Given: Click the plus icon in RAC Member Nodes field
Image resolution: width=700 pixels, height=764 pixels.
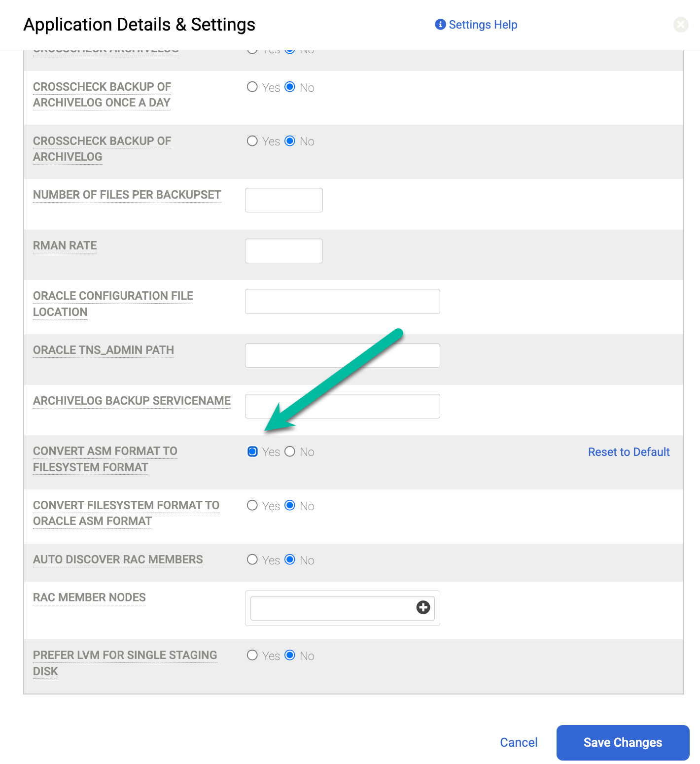Looking at the screenshot, I should click(423, 608).
